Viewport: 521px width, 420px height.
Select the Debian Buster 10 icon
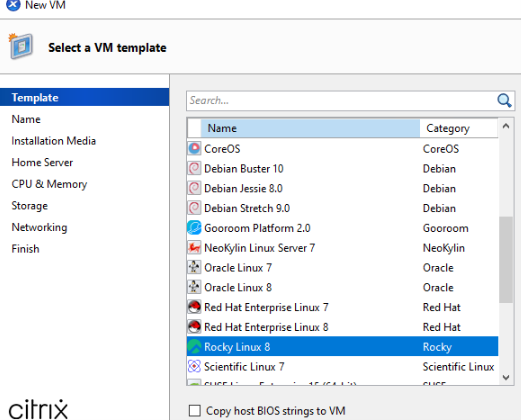coord(194,169)
